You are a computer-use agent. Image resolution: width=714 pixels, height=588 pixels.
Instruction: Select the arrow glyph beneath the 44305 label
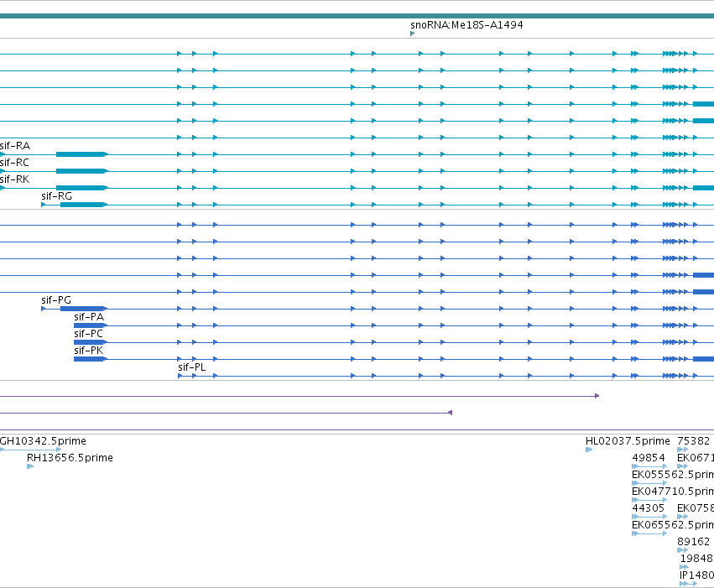[x=649, y=517]
